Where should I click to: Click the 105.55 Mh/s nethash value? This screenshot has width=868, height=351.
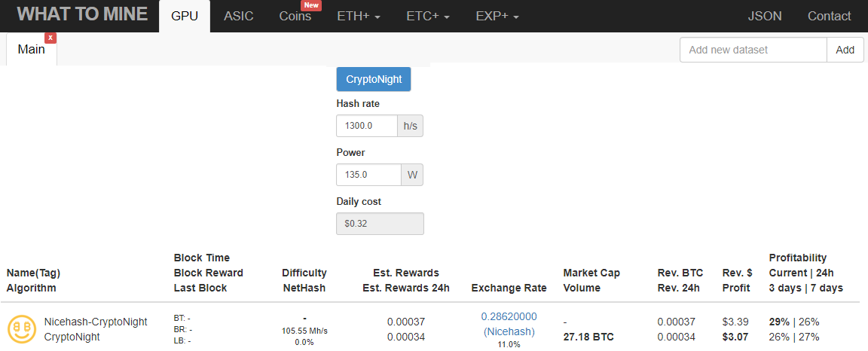(x=304, y=331)
